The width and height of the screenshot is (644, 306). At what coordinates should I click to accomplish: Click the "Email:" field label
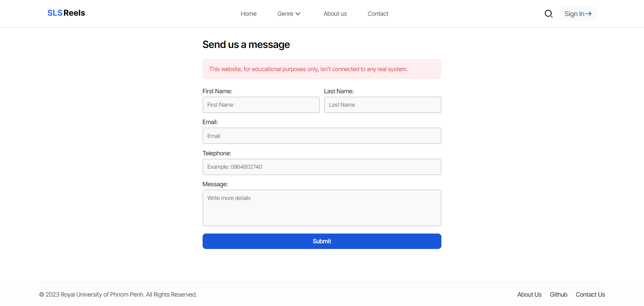tap(210, 122)
